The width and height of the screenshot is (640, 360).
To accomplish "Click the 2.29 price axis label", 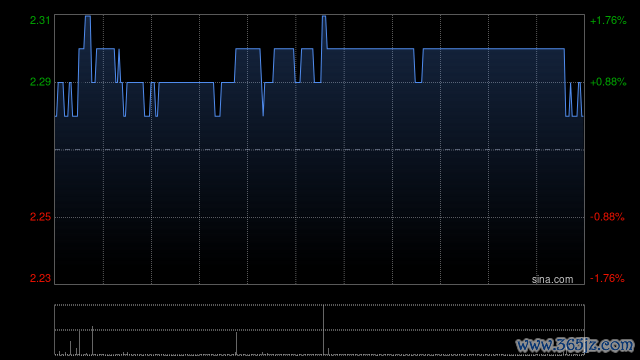I will (40, 82).
